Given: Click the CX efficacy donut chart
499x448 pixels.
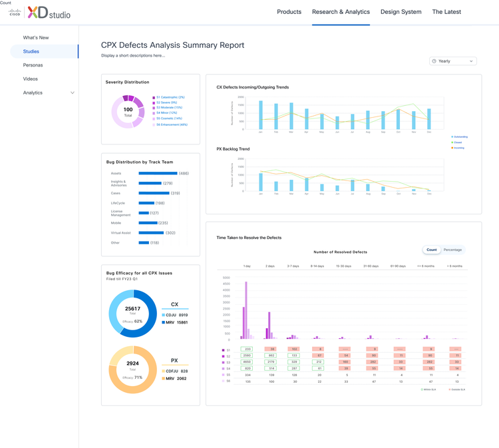Looking at the screenshot, I should click(132, 314).
